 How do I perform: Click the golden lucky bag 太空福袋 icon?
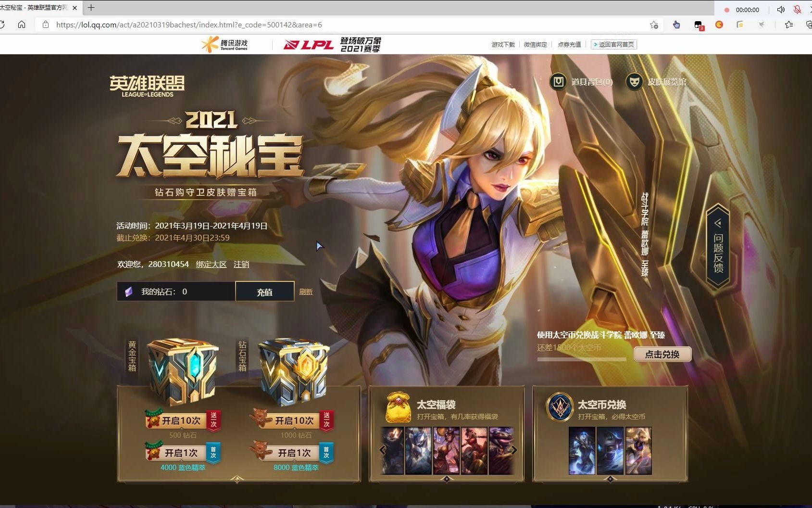click(x=398, y=407)
